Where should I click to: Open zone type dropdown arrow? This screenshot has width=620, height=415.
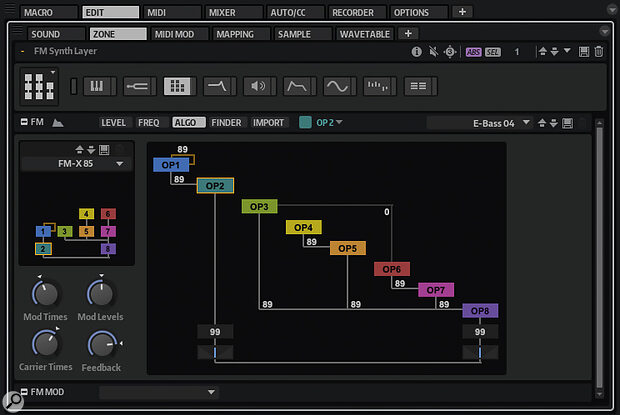53,72
